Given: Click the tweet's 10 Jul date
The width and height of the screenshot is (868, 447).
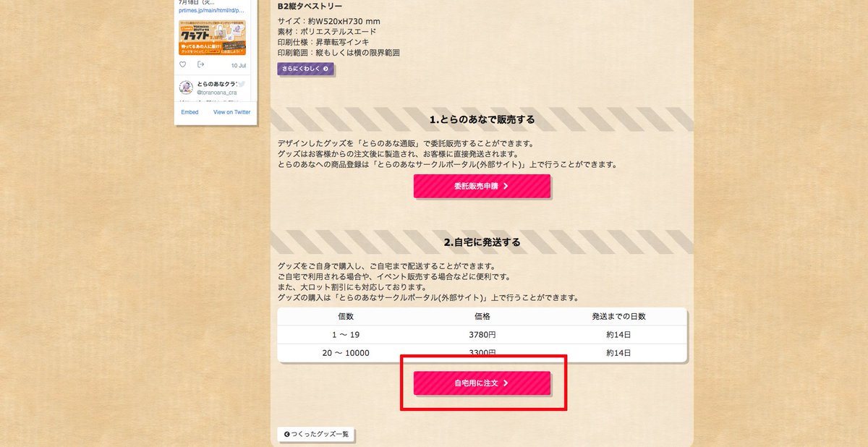Looking at the screenshot, I should [x=238, y=65].
